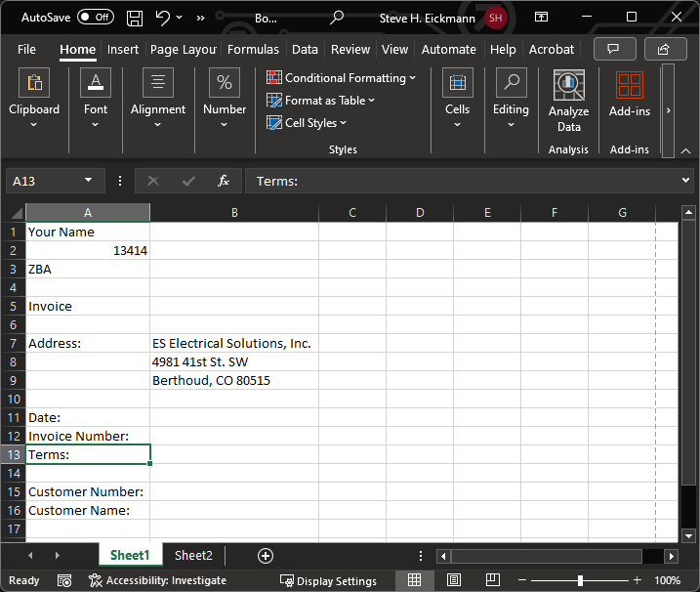Open the File menu

26,49
